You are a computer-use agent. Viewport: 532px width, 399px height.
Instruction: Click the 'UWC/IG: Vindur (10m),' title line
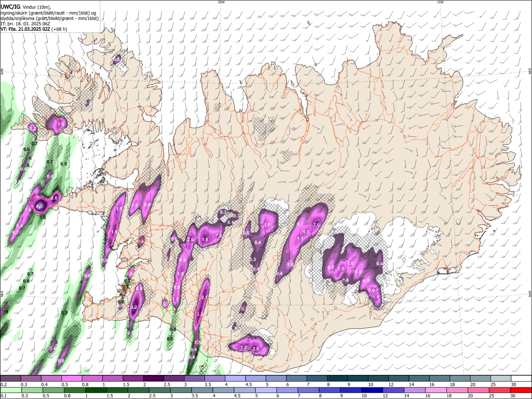(26, 7)
